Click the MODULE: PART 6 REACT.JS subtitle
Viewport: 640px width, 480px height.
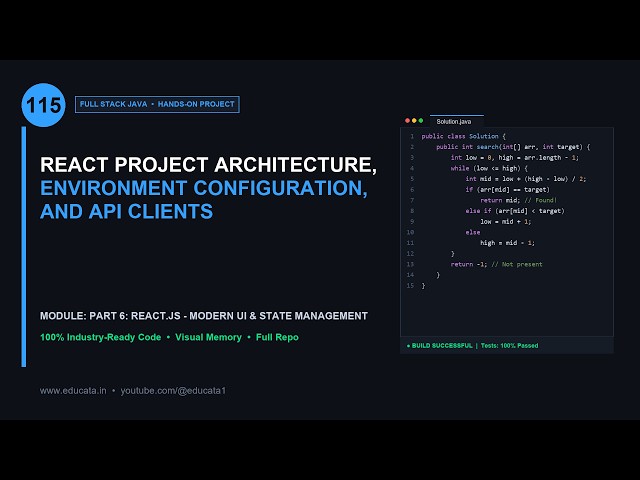pyautogui.click(x=204, y=316)
